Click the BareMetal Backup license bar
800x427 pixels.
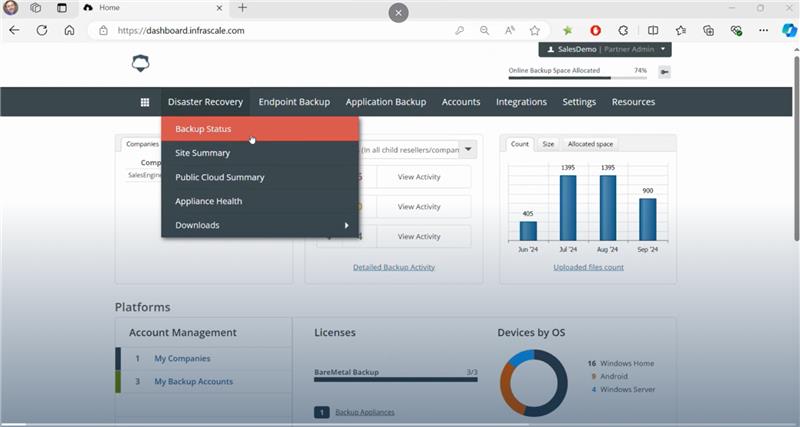(396, 380)
